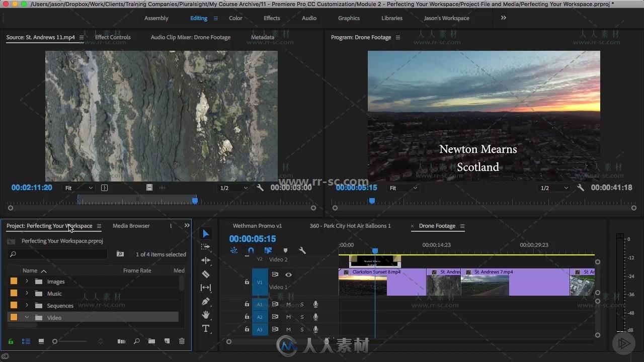Image resolution: width=644 pixels, height=362 pixels.
Task: Open timeline display settings wrench
Action: coord(302,250)
